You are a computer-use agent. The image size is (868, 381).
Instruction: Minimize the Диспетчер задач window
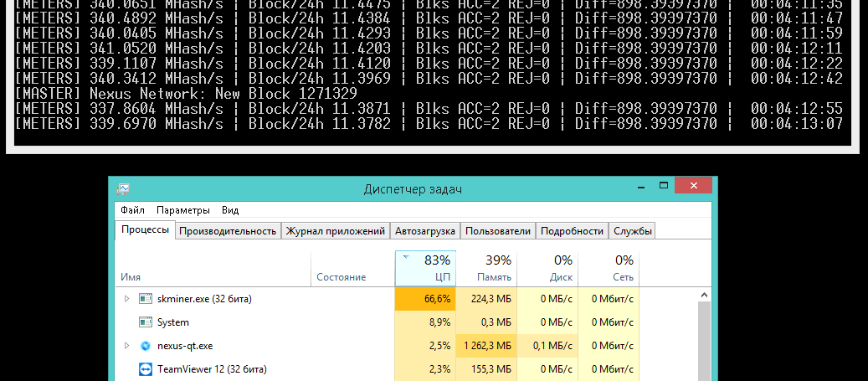point(642,186)
